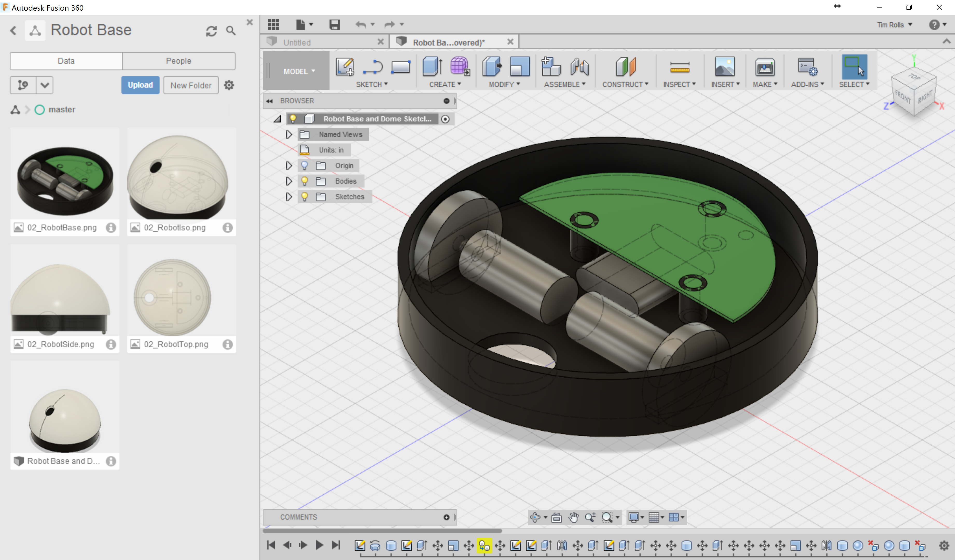Screen dimensions: 955x560
Task: Open the File menu dropdown arrow
Action: [311, 25]
